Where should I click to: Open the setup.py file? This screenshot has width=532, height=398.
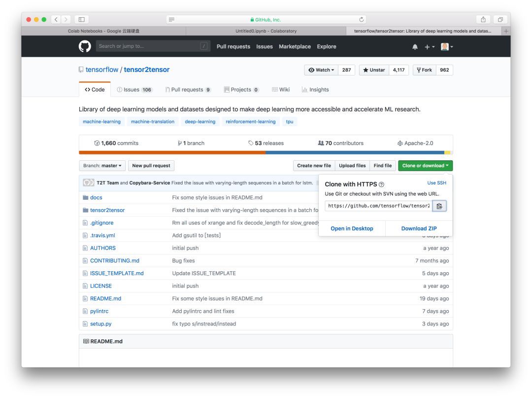pos(101,324)
